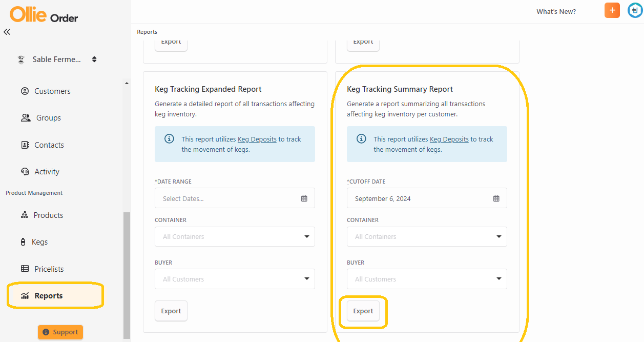Click the orange plus button

612,10
